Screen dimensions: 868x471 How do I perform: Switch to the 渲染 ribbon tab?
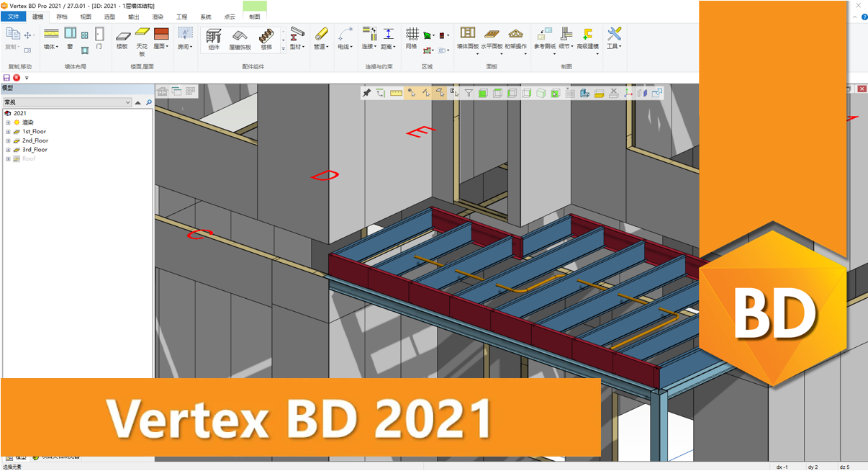pyautogui.click(x=158, y=17)
